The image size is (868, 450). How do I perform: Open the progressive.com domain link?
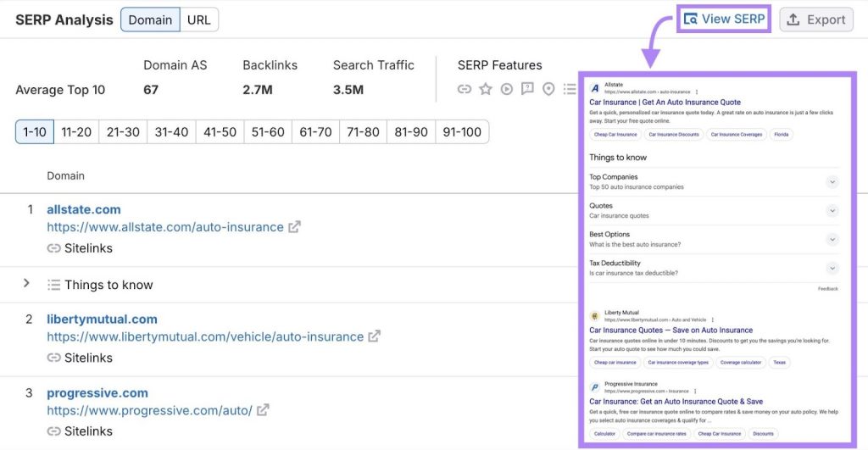(x=97, y=393)
